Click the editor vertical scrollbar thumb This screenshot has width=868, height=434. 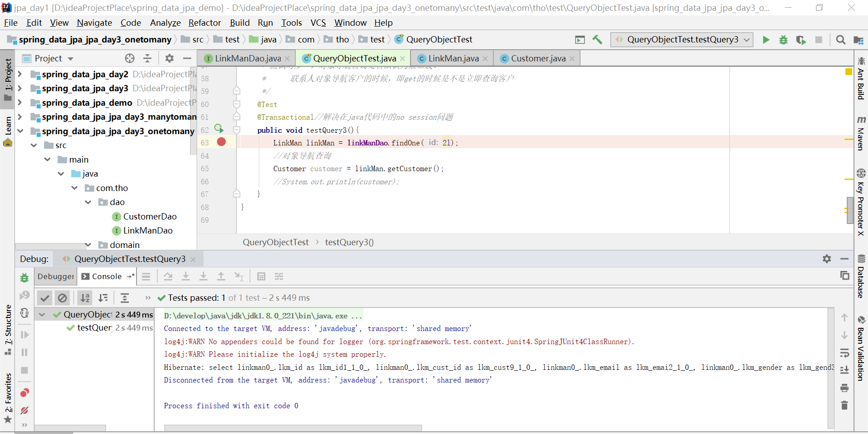coord(850,210)
